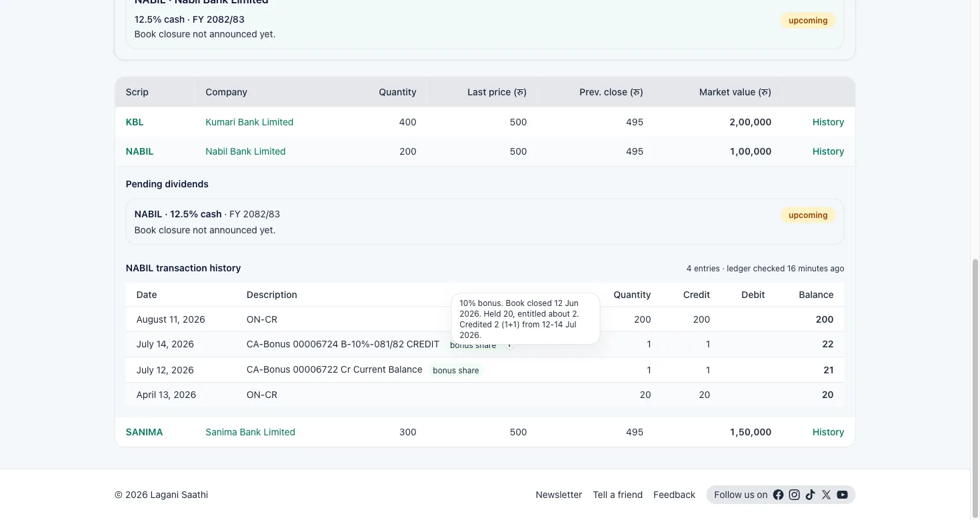
Task: Open History for the KBL row
Action: coord(828,122)
